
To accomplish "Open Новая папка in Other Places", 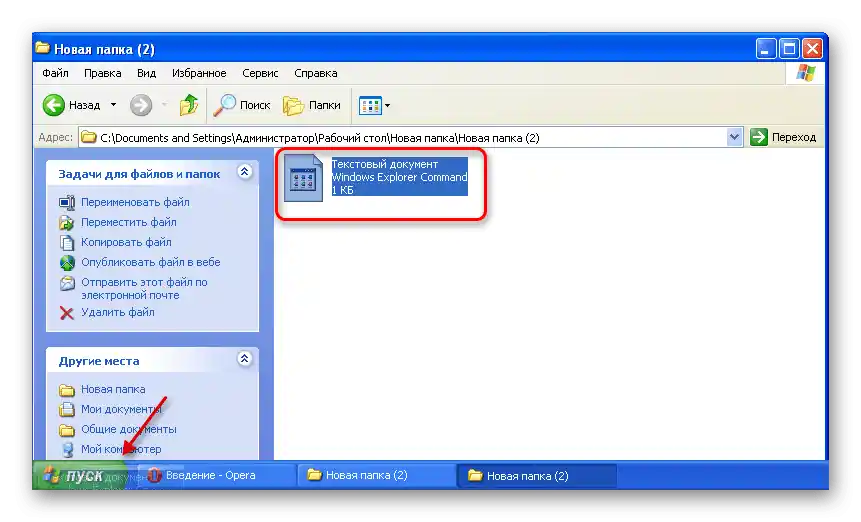I will click(x=113, y=389).
